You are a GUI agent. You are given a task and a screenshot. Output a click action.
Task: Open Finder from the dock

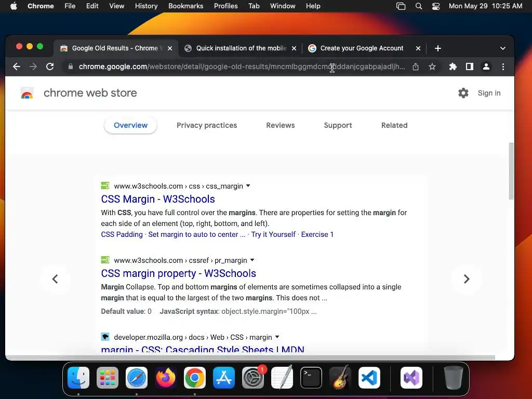click(78, 378)
